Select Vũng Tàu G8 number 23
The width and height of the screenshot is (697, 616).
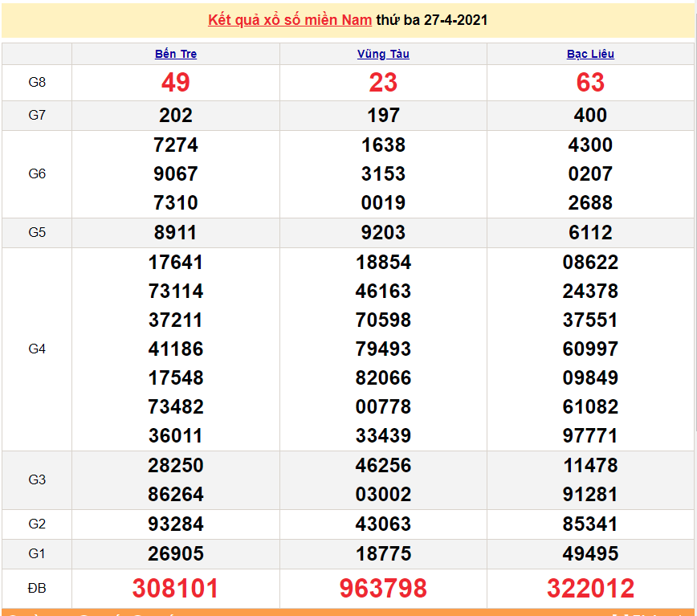click(383, 82)
